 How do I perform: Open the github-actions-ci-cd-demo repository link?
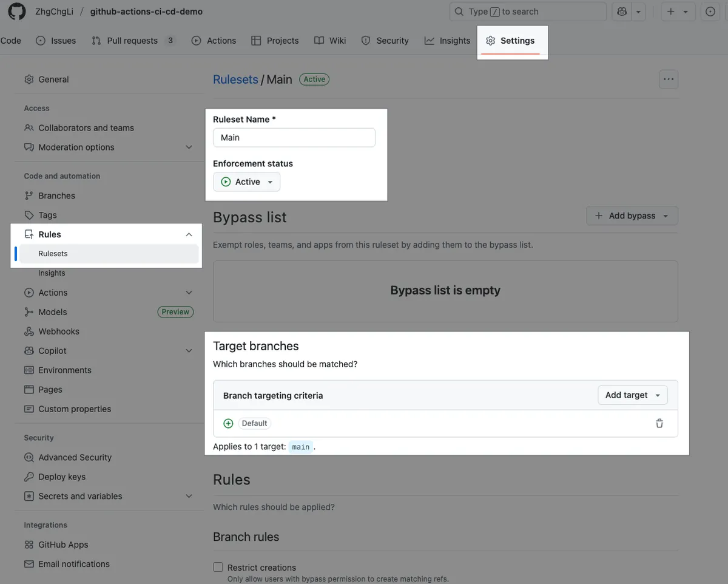pos(146,12)
